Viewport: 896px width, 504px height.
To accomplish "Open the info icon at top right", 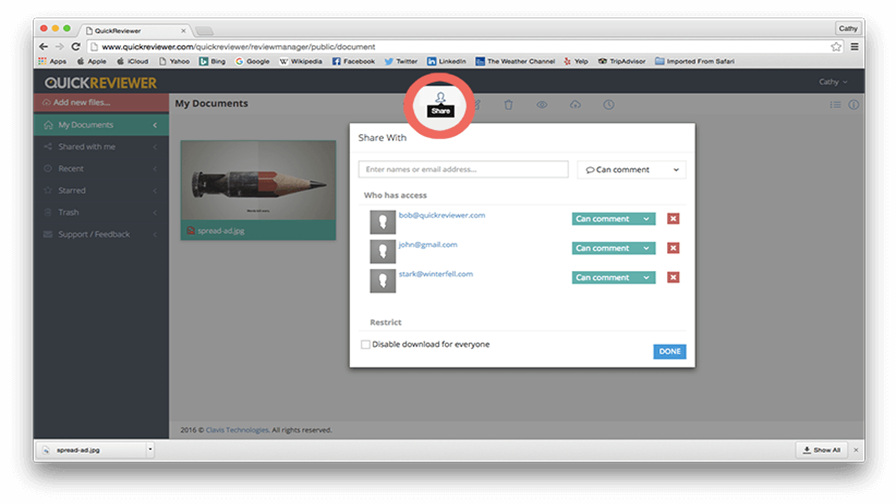I will coord(854,105).
